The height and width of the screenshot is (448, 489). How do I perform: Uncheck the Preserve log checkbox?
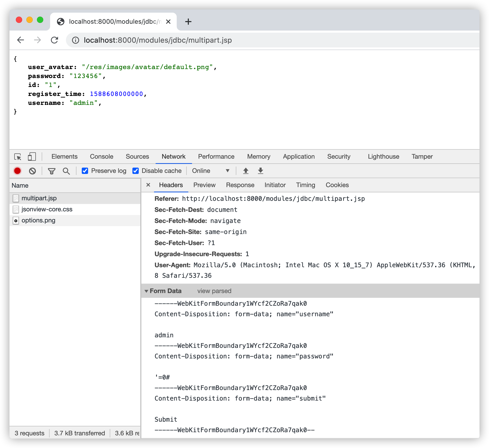pyautogui.click(x=85, y=171)
